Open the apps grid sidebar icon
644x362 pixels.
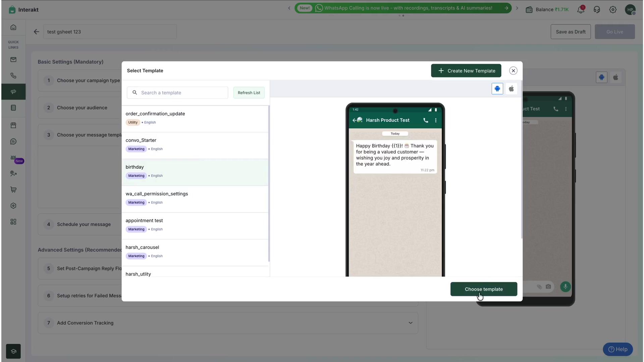pos(13,222)
